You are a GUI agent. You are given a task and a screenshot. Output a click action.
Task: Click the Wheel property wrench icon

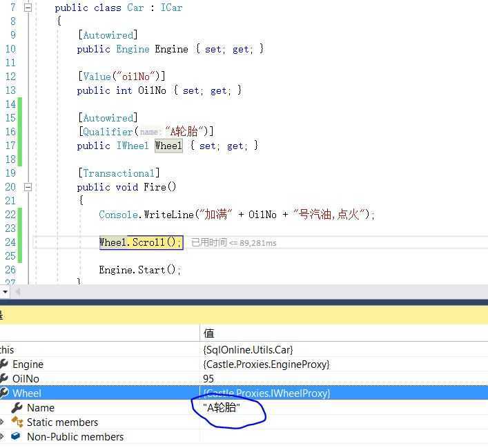point(4,393)
